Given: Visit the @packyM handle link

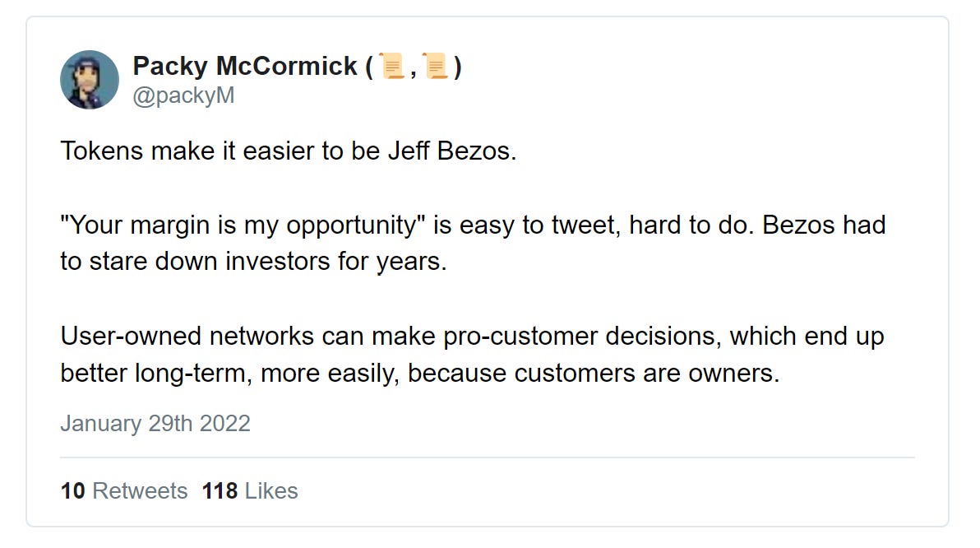Looking at the screenshot, I should 184,95.
